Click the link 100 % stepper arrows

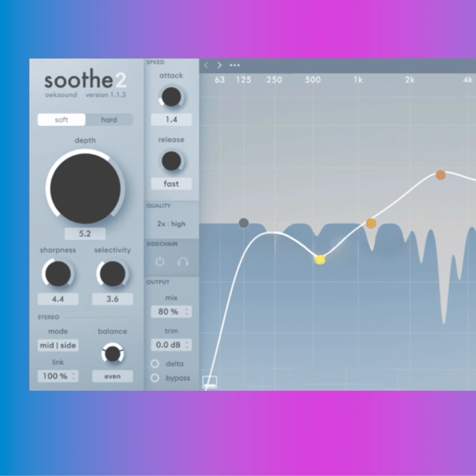73,376
